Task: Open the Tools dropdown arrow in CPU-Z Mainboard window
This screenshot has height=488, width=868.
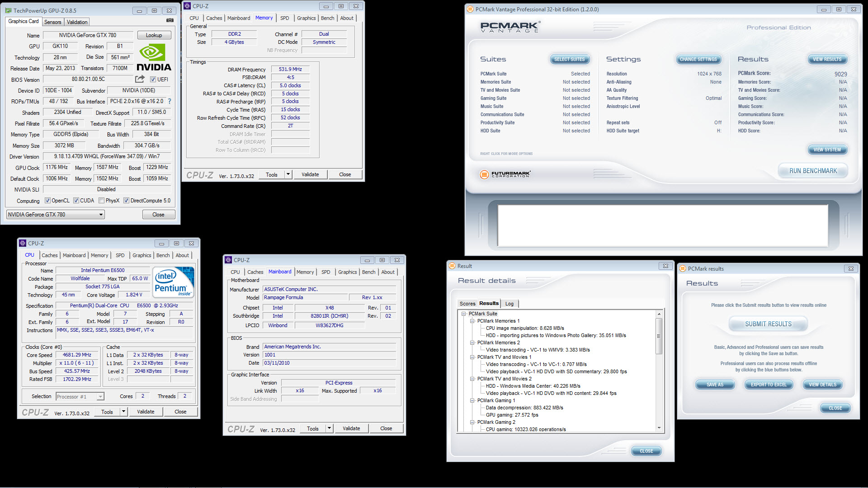Action: tap(329, 428)
